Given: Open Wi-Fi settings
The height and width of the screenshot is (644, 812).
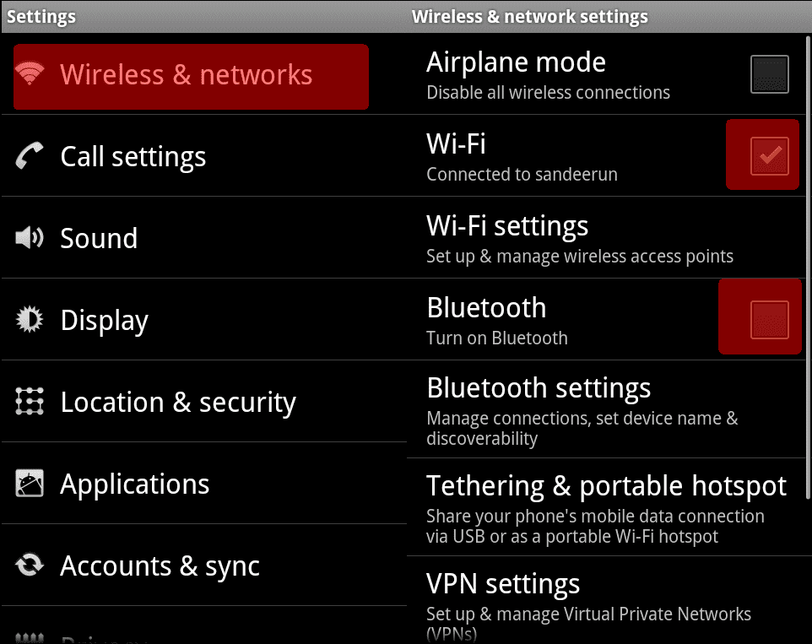Looking at the screenshot, I should 580,238.
